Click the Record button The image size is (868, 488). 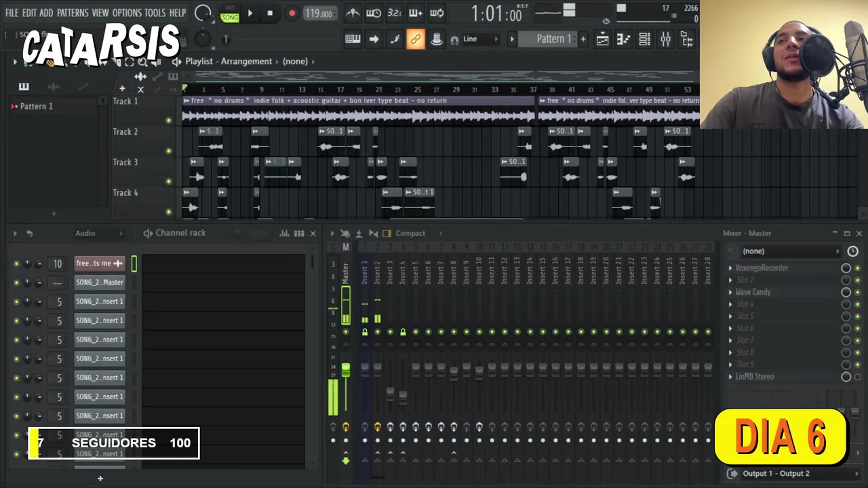point(292,13)
